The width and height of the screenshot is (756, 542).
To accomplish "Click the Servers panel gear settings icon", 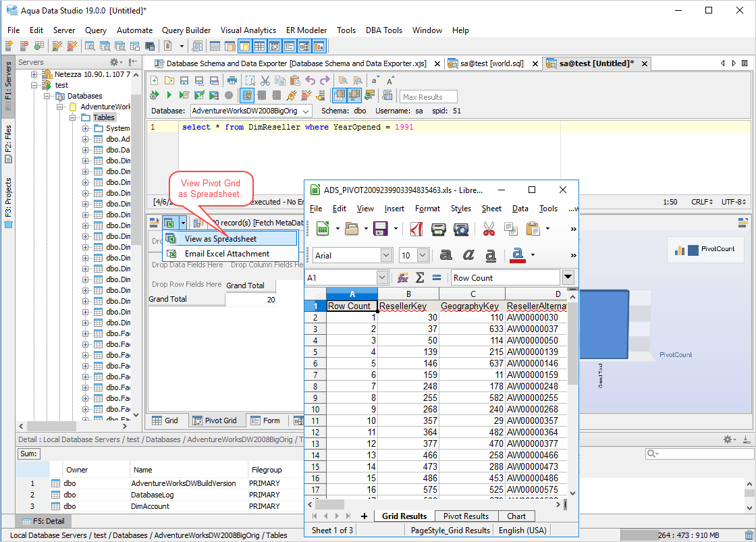I will coord(114,62).
